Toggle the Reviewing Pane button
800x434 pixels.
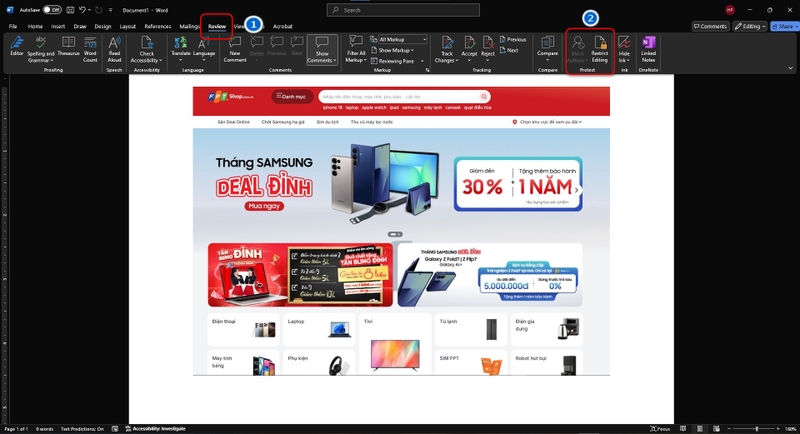393,61
